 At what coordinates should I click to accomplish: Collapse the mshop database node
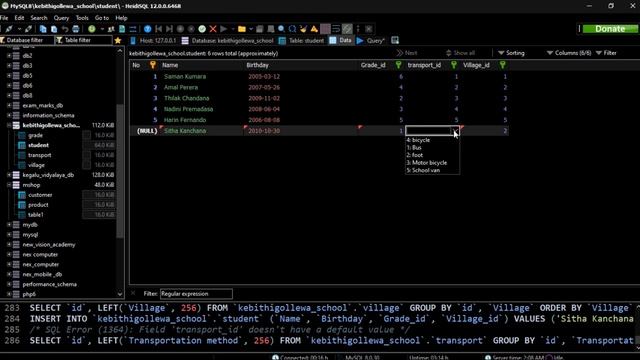pyautogui.click(x=9, y=185)
